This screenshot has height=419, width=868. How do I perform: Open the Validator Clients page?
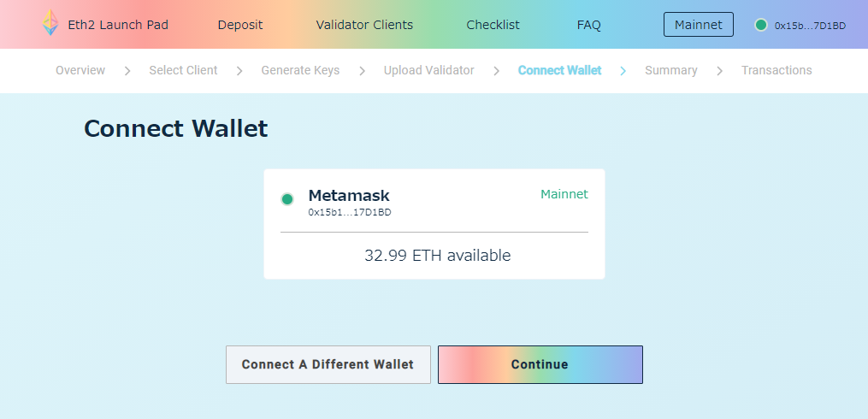click(364, 25)
